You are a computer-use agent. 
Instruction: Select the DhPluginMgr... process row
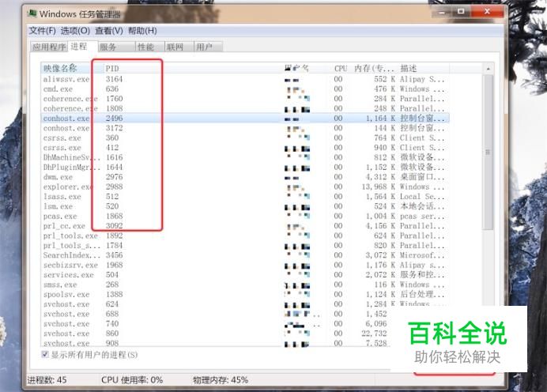coord(245,167)
